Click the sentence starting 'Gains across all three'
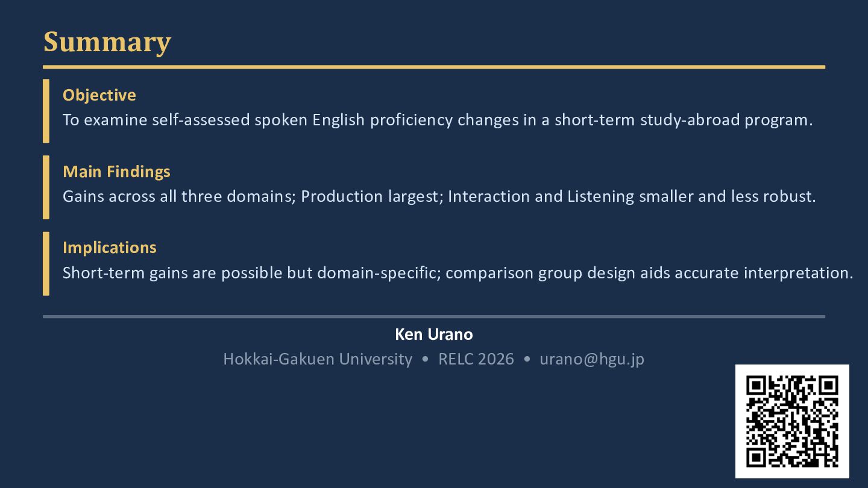The height and width of the screenshot is (488, 868). tap(439, 196)
